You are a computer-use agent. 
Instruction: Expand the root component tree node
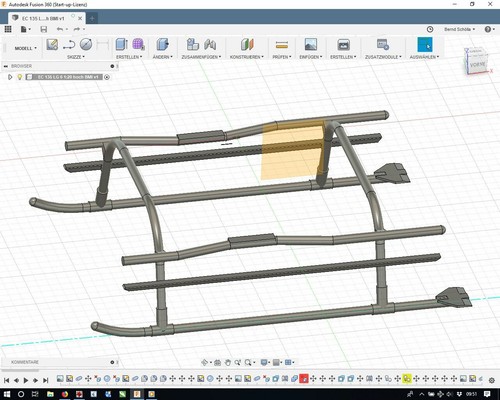10,77
